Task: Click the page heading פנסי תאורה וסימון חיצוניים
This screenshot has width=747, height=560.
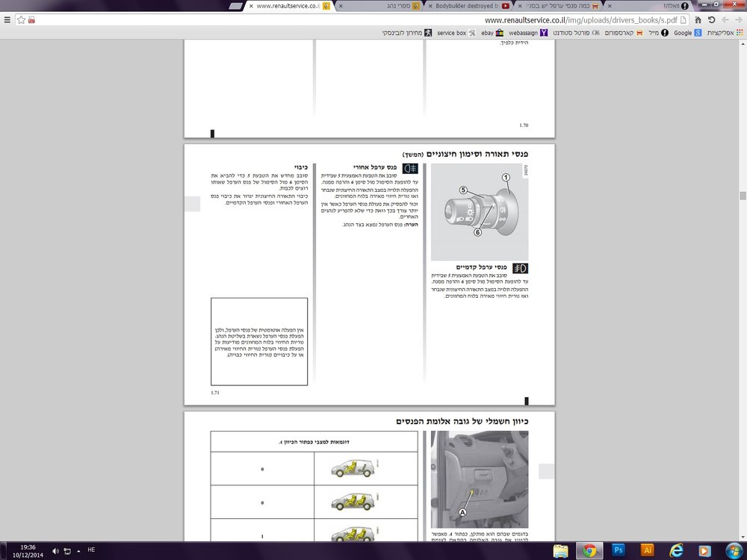Action: tap(477, 154)
